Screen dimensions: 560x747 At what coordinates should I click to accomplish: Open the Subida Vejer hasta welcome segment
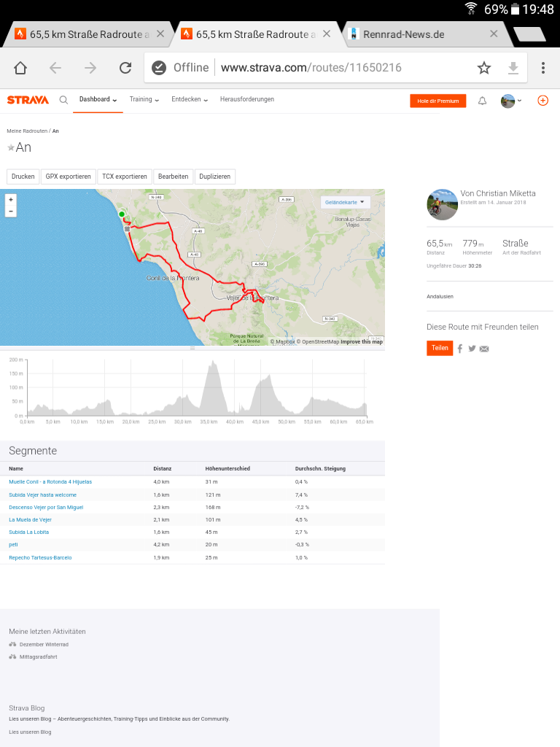point(42,495)
